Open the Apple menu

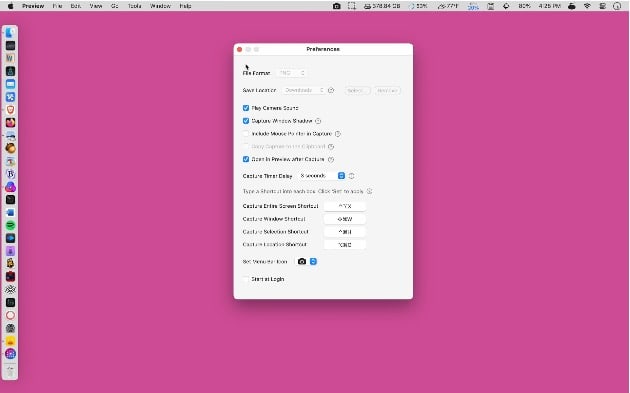tap(10, 6)
